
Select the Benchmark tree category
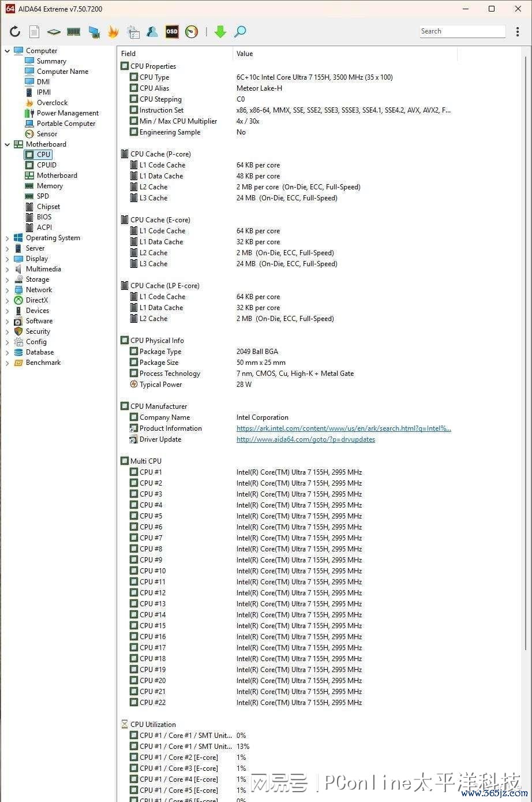click(43, 363)
